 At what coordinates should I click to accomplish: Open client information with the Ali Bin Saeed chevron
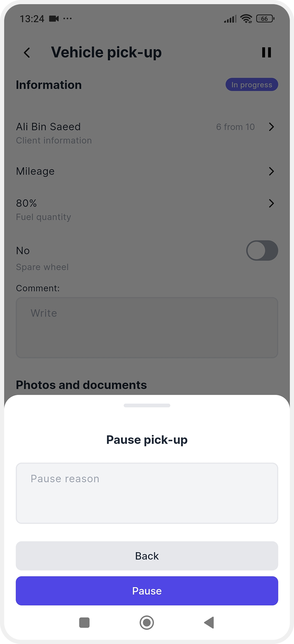click(x=271, y=127)
